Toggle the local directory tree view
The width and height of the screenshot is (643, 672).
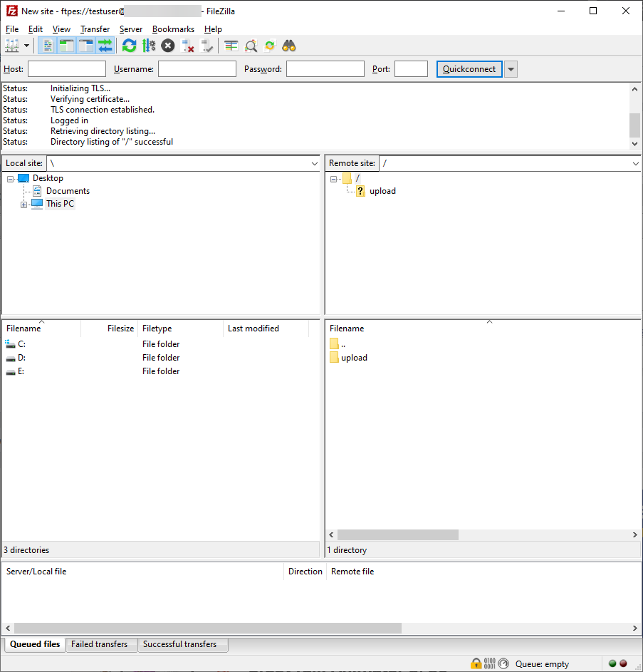tap(66, 45)
